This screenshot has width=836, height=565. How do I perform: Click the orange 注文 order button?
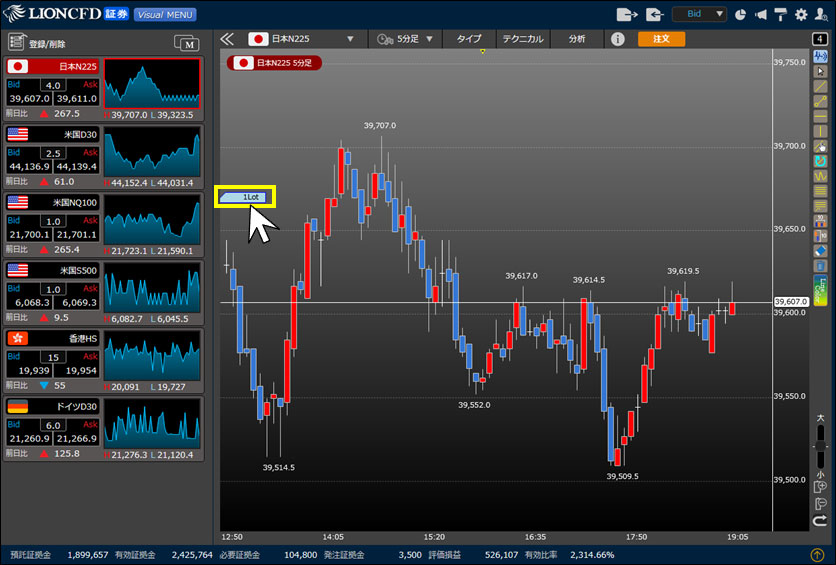(661, 39)
